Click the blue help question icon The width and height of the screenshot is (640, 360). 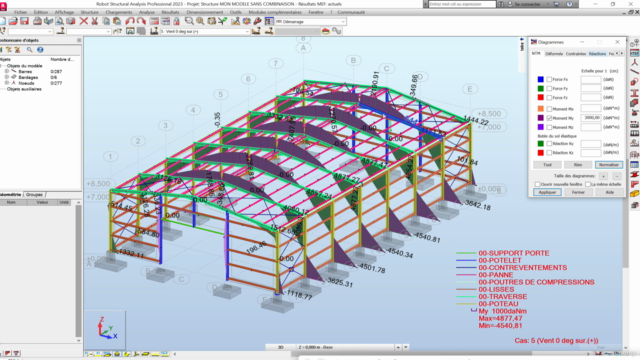click(40, 50)
